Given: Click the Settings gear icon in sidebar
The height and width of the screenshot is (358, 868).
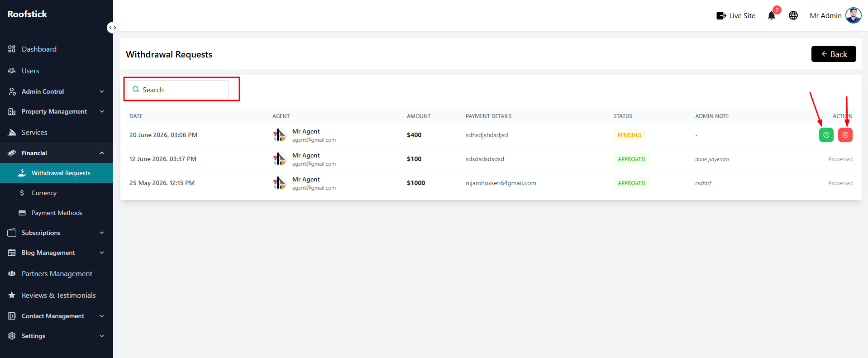Looking at the screenshot, I should pos(12,336).
